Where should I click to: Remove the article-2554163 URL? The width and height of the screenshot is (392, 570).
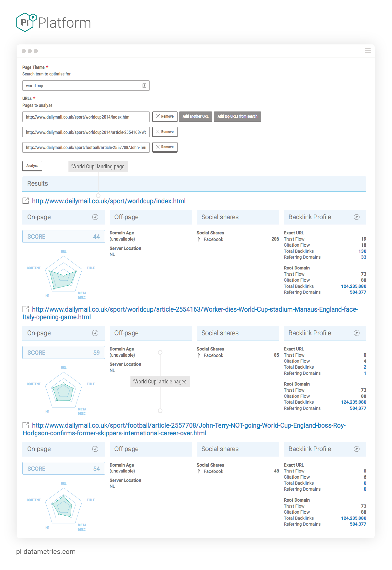(165, 132)
